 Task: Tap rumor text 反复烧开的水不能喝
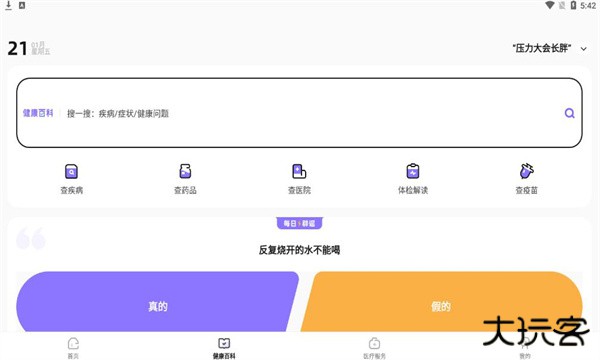coord(299,250)
